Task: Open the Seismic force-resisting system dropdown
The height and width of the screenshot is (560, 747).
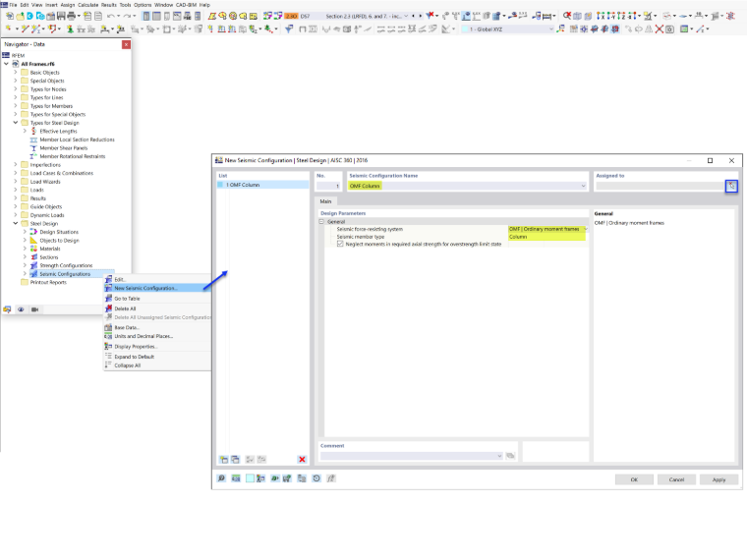Action: click(586, 229)
